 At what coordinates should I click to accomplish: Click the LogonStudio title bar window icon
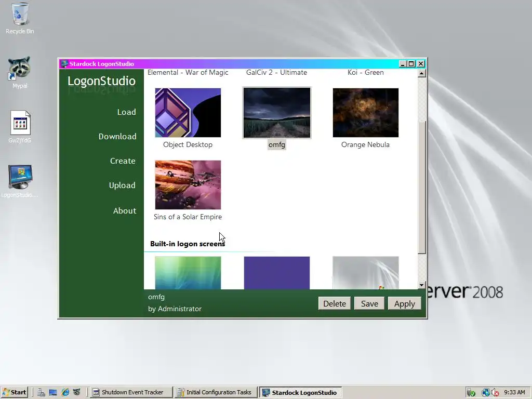pos(64,64)
